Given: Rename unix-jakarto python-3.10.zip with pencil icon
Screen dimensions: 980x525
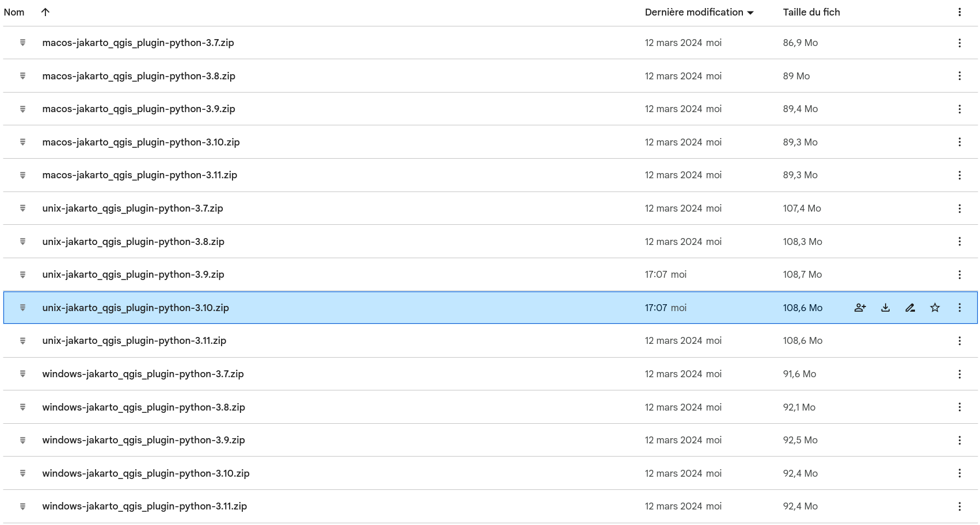Looking at the screenshot, I should click(x=910, y=308).
